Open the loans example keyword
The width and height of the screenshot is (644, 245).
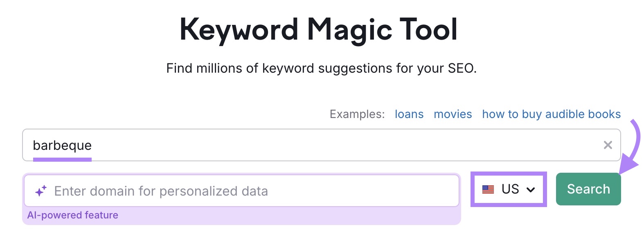(409, 114)
